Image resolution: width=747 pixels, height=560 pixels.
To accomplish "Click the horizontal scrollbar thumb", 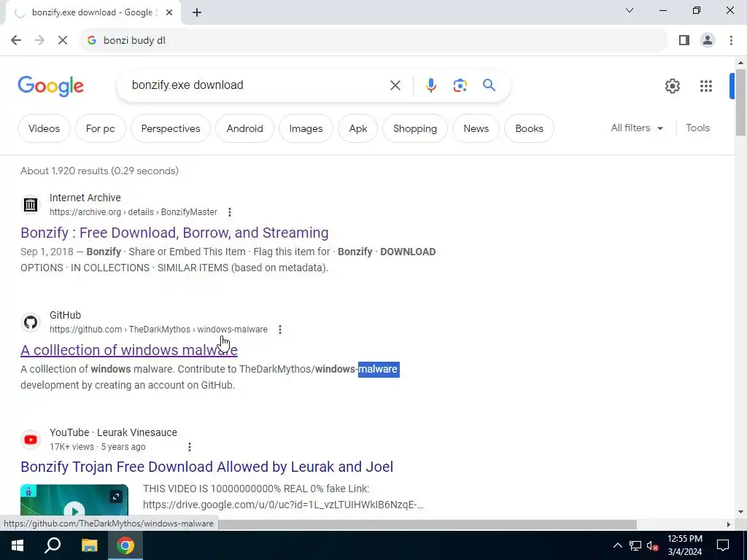I will click(x=427, y=524).
